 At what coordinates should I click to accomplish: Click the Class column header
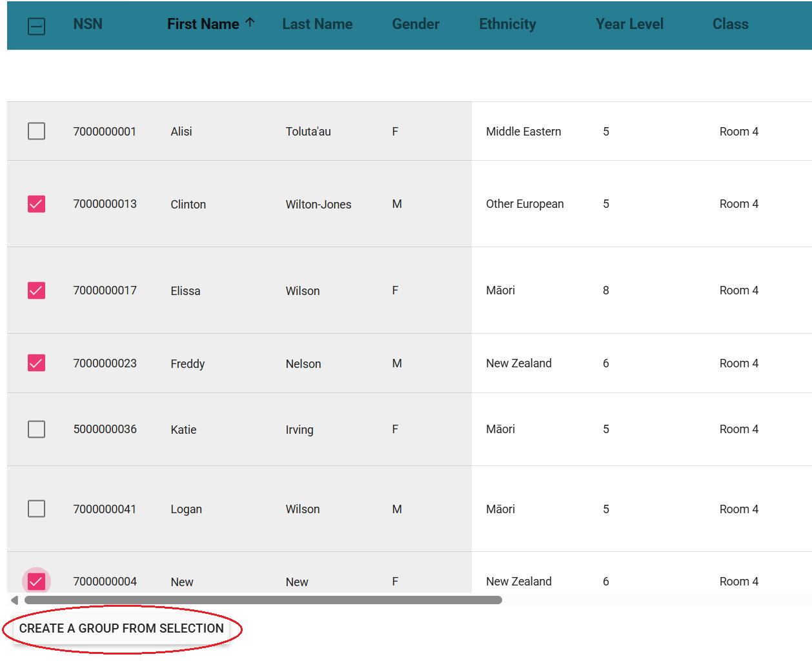(730, 25)
